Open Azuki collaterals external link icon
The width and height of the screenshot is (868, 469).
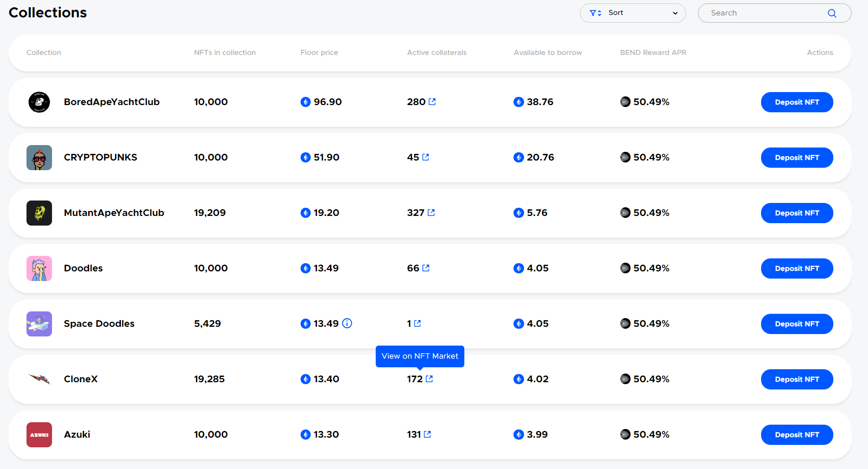(427, 434)
